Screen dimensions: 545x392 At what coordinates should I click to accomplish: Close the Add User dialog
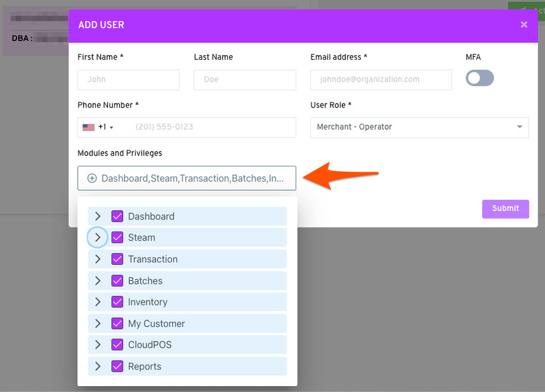coord(524,25)
